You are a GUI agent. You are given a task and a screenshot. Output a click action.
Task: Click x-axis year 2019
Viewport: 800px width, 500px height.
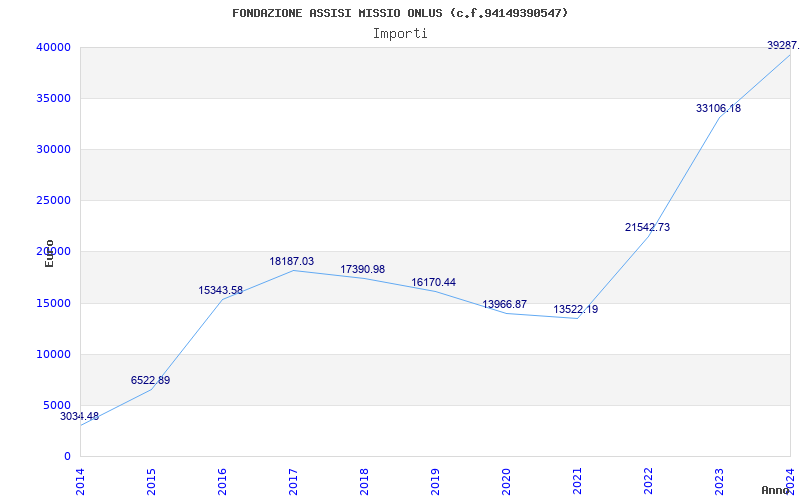(x=435, y=482)
